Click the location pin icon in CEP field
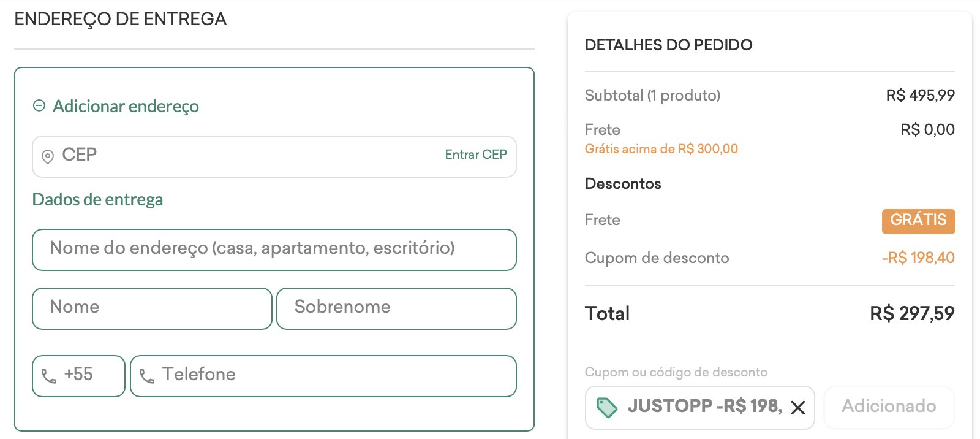 tap(47, 157)
